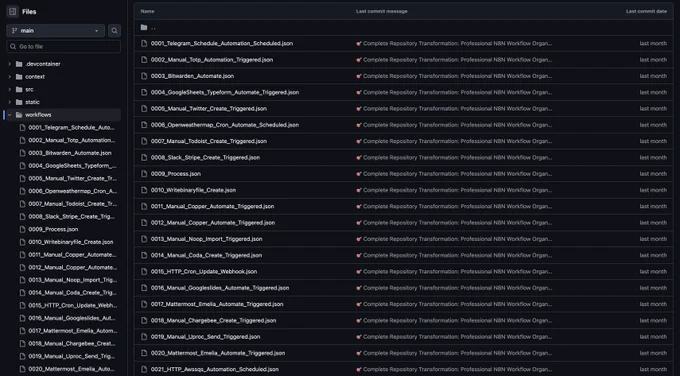Open 0021_HTTP_Awssqs_Automation_Scheduled.json file link
680x376 pixels.
click(215, 369)
